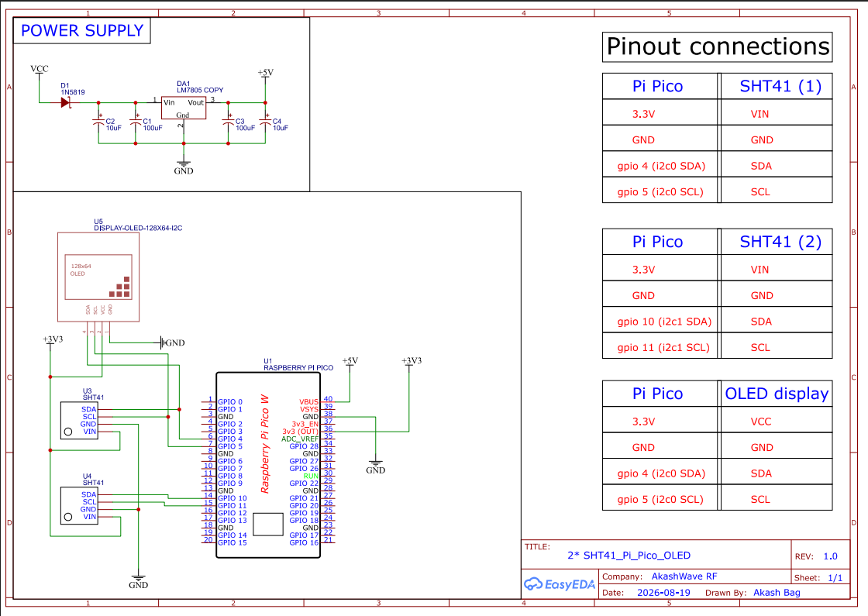
Task: Click the SCL pin label on U4 SHT41
Action: pyautogui.click(x=89, y=502)
